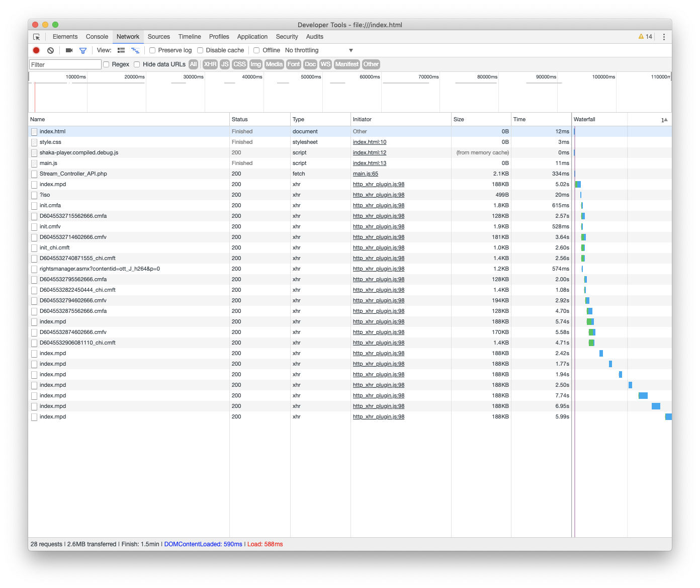This screenshot has height=588, width=700.
Task: Open initiator link main.js:65
Action: (366, 174)
